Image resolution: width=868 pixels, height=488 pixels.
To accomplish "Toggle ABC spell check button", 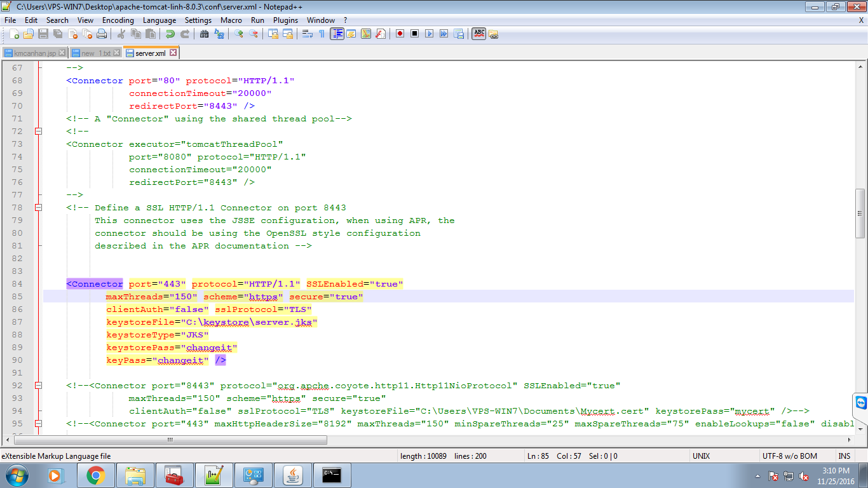I will pos(479,34).
